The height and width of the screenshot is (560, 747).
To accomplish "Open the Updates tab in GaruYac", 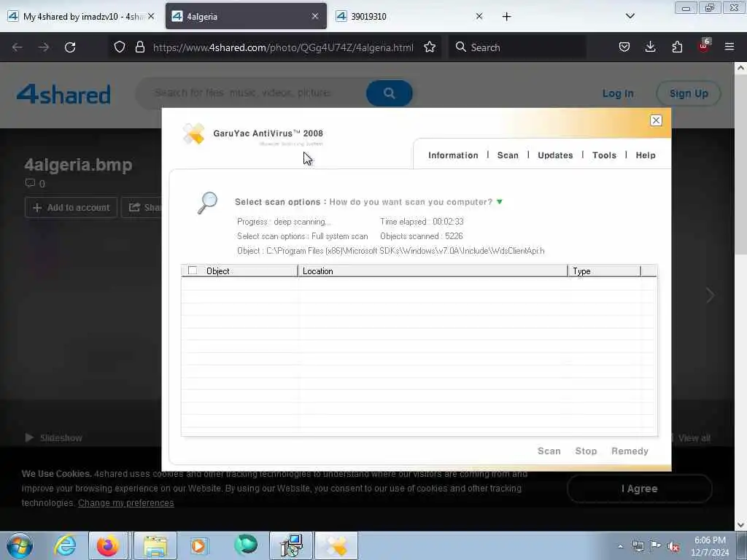I will (x=555, y=155).
